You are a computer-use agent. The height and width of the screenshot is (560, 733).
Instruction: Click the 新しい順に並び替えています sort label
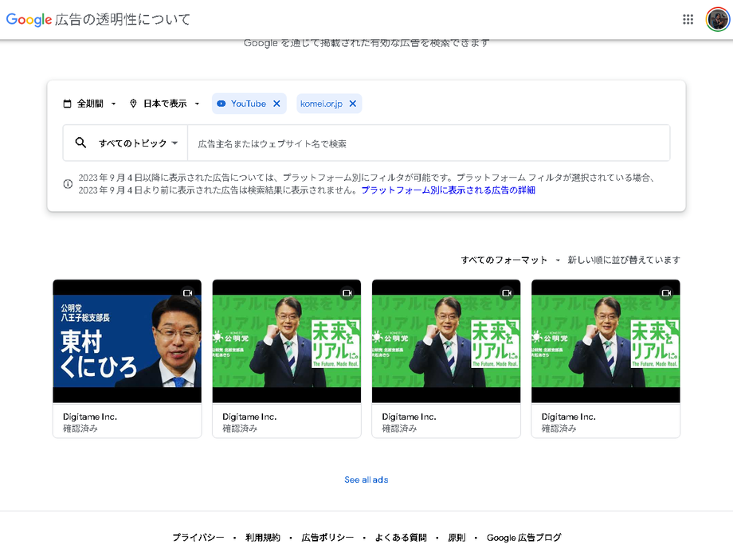pos(624,260)
